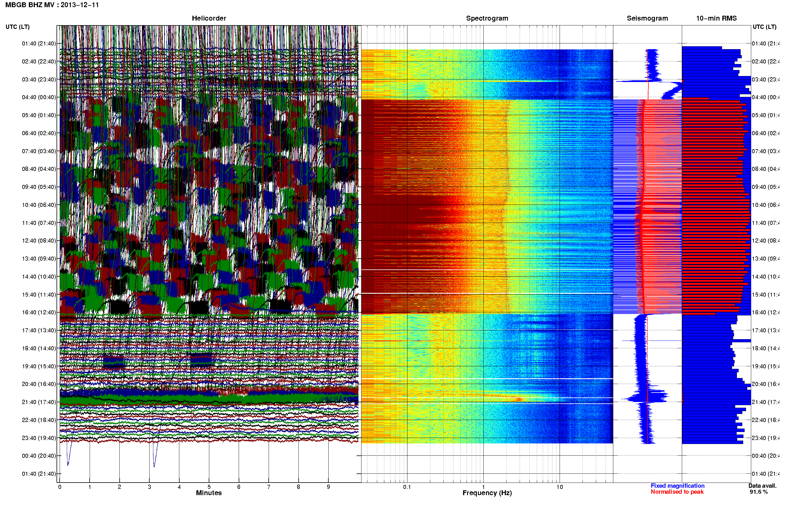Click frequency tick label 0.1
This screenshot has height=508, width=812.
click(x=407, y=487)
